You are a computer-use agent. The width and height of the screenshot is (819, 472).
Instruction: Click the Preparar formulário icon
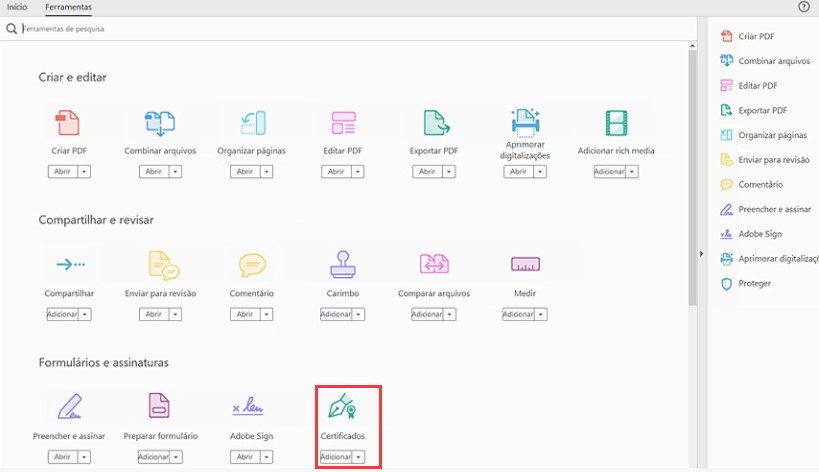(159, 405)
